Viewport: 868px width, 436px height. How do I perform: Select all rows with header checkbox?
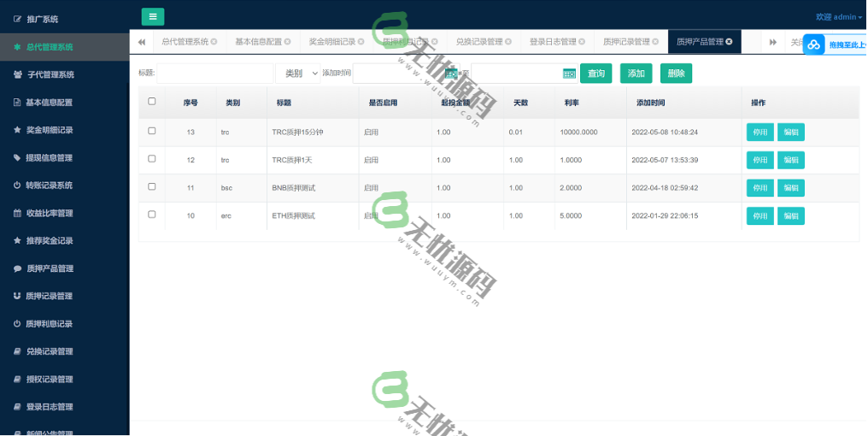point(152,101)
